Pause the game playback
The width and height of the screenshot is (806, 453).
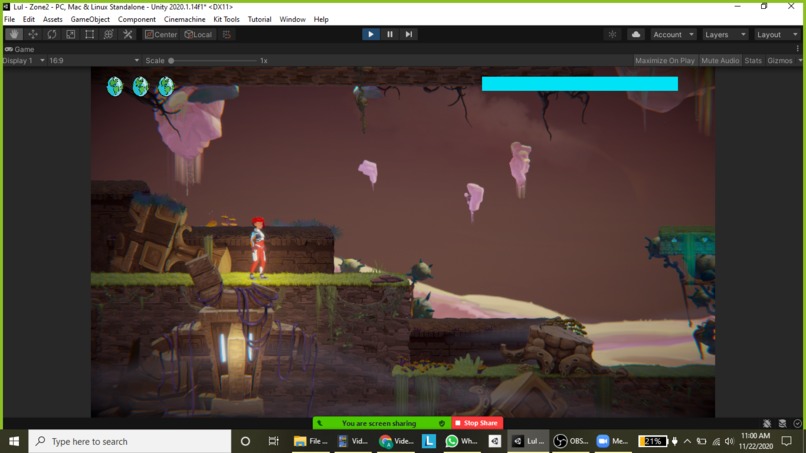(390, 34)
